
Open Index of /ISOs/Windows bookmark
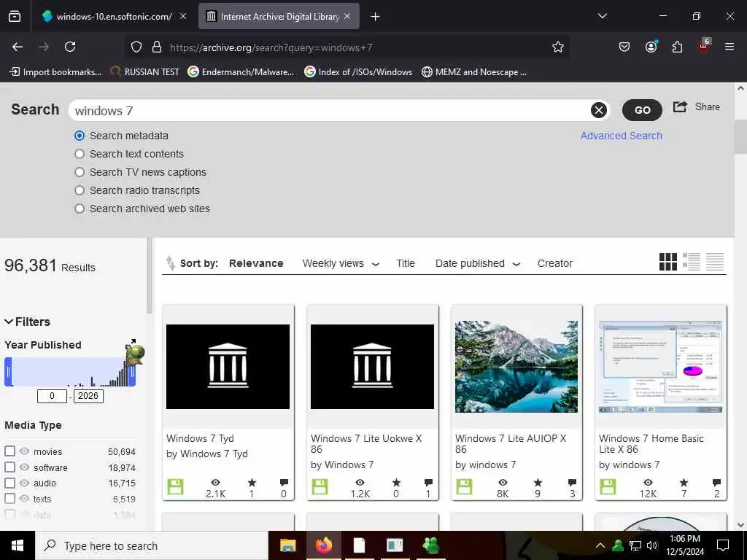coord(358,72)
